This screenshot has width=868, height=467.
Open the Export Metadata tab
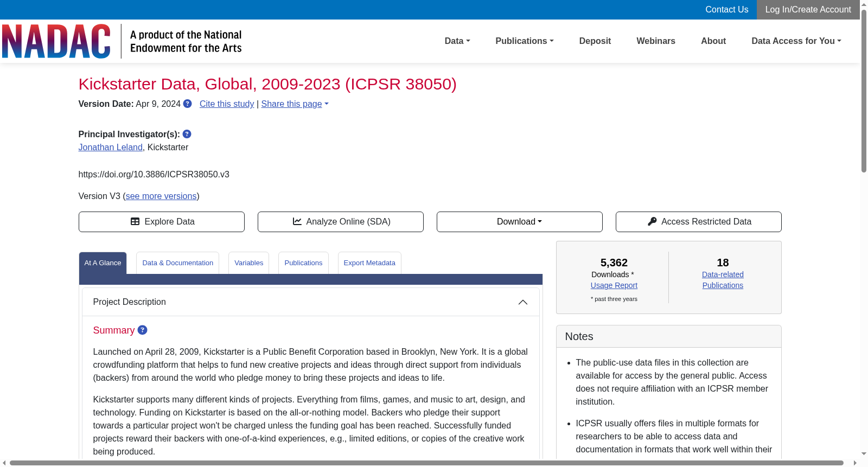369,263
